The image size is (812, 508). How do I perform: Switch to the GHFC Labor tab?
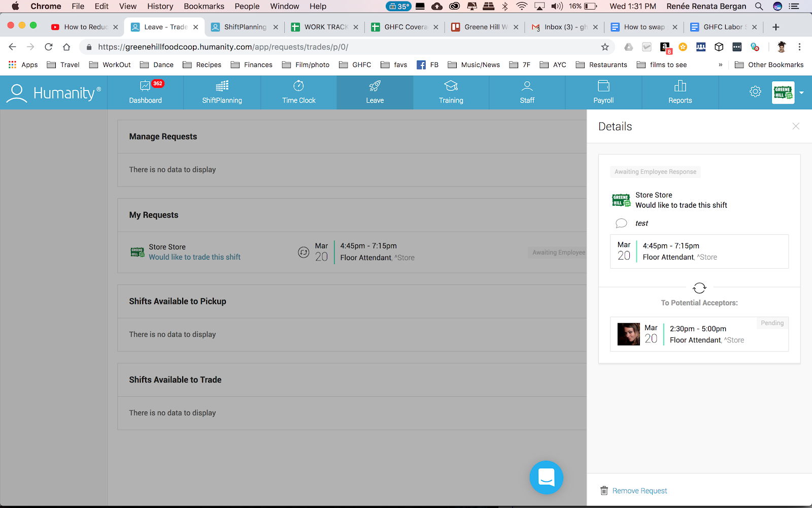point(724,27)
